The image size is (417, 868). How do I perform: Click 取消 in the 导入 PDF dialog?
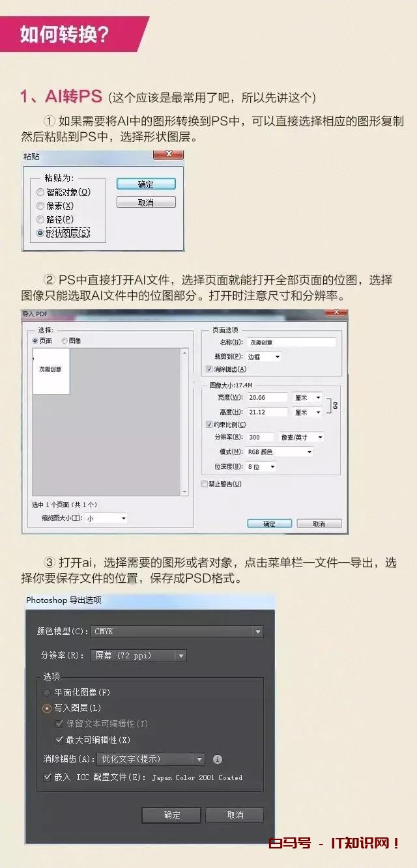319,524
